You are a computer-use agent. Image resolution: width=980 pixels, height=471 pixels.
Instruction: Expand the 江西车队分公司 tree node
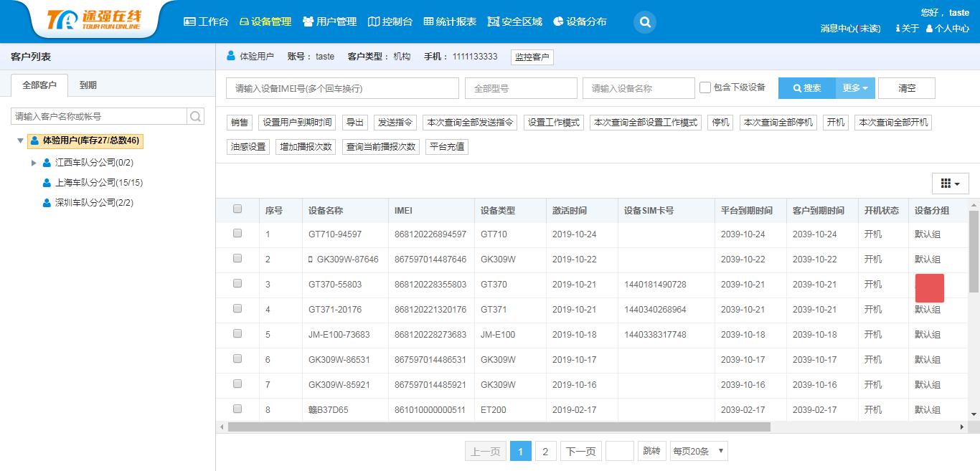pos(34,163)
